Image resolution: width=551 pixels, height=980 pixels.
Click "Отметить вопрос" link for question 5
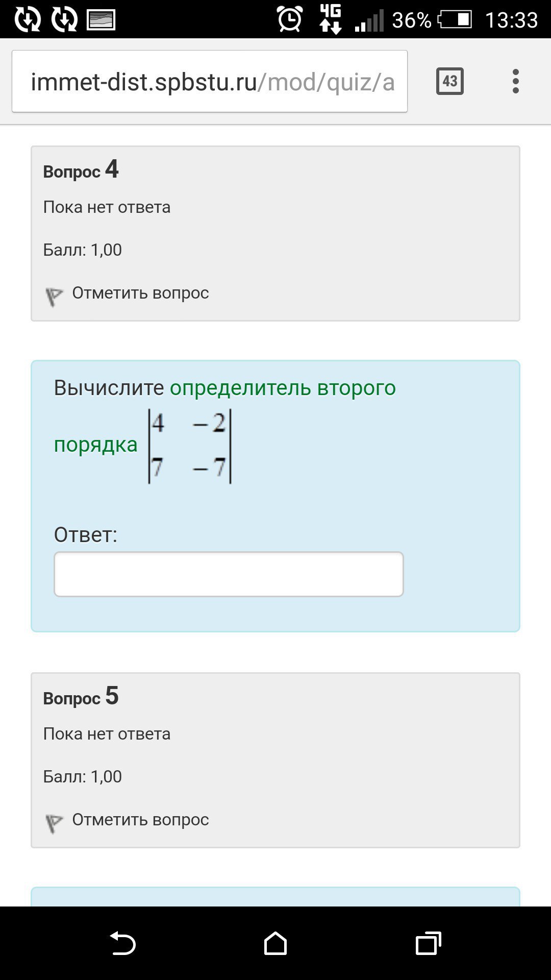pyautogui.click(x=140, y=820)
